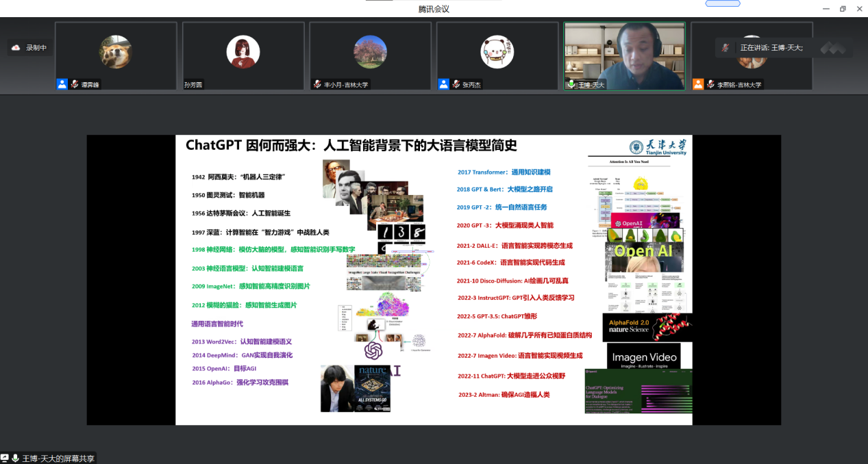Screen dimensions: 868x464
Task: Click the shared ChatGPT slide title
Action: click(x=351, y=145)
